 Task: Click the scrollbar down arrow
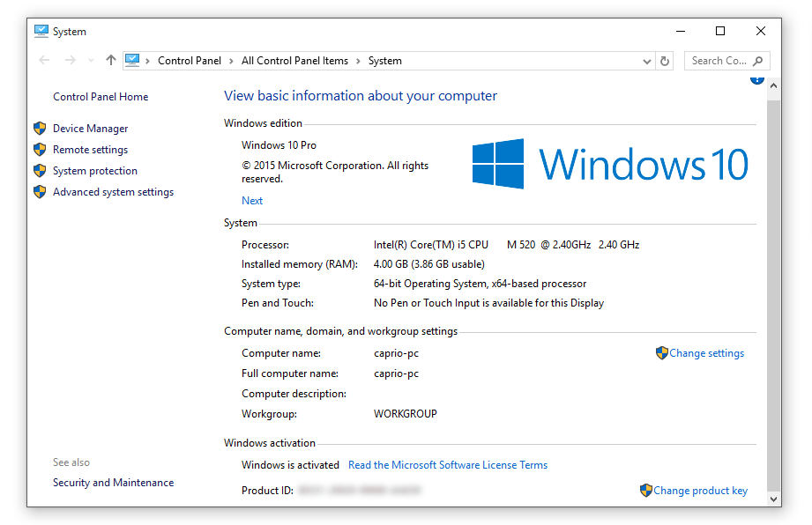[x=773, y=499]
